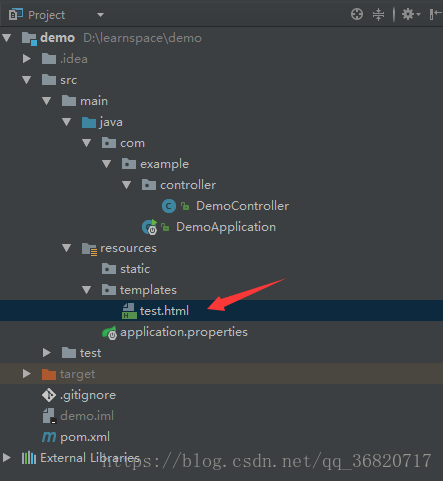
Task: Expand the test folder arrow
Action: tap(47, 353)
